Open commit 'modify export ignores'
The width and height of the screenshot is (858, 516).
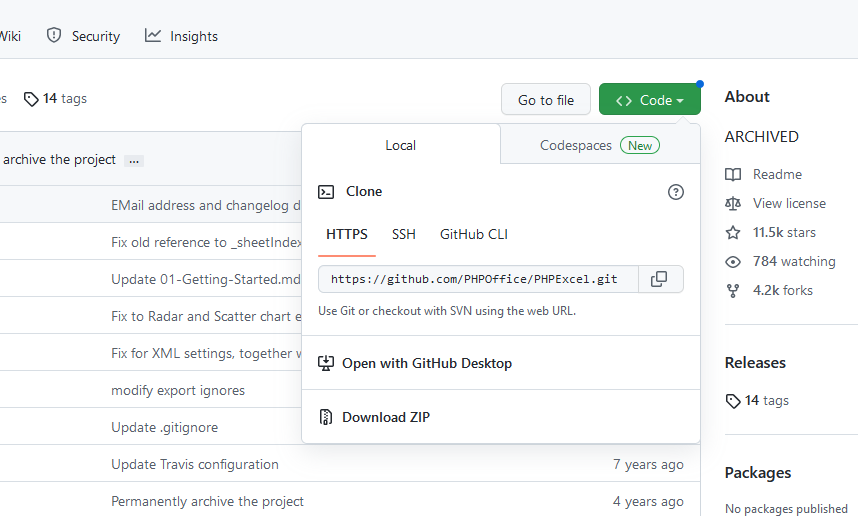178,391
